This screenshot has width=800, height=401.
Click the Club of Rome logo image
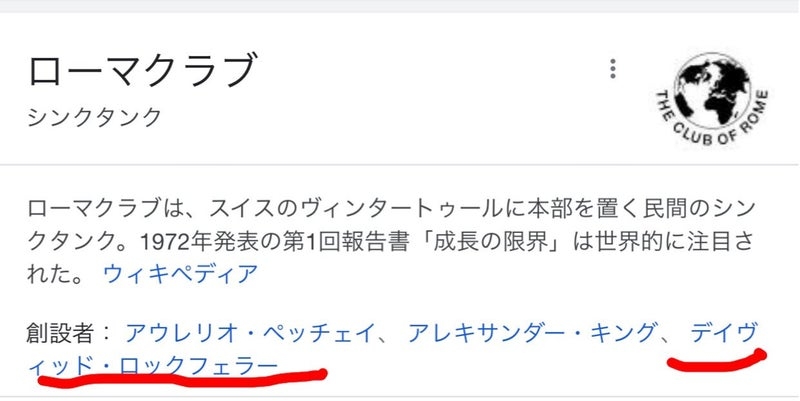[712, 98]
